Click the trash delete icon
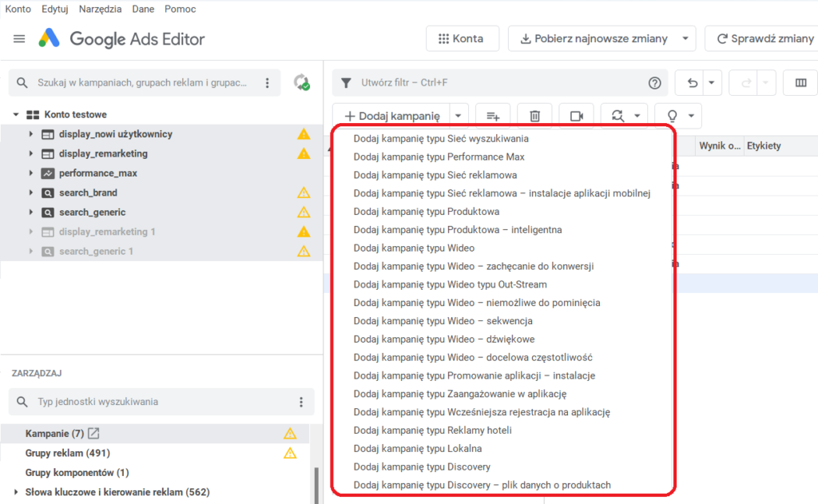818x504 pixels. pyautogui.click(x=534, y=116)
